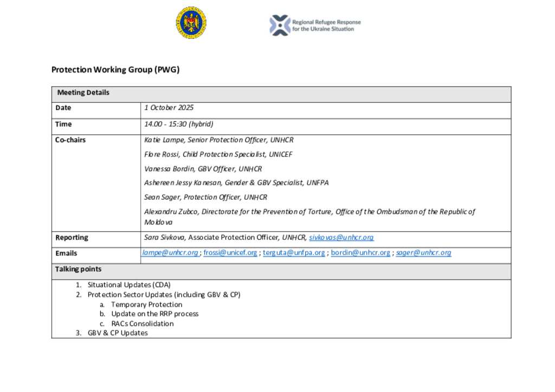Screen dimensions: 555x392
Task: Open the terguta@unfpa.org email link
Action: pos(294,252)
